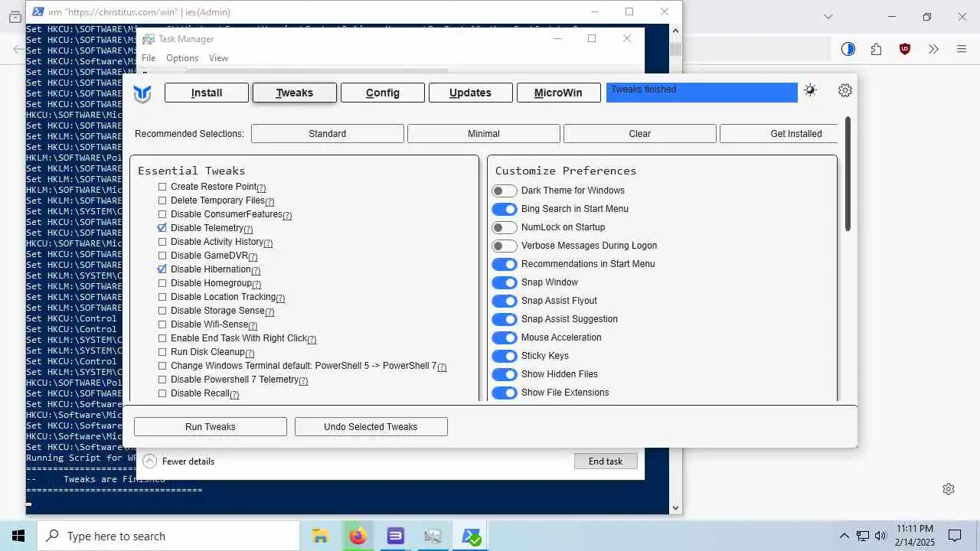This screenshot has height=551, width=980.
Task: Switch to the Updates tab
Action: (470, 93)
